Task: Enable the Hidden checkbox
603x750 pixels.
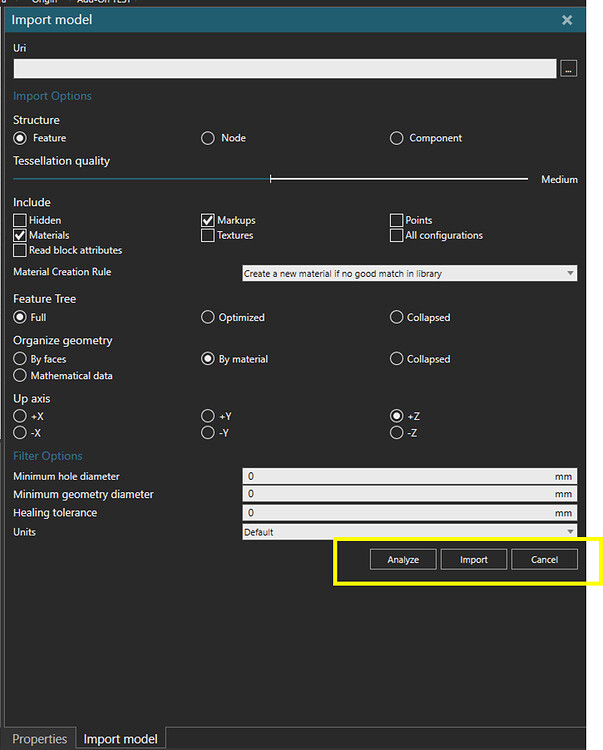Action: [20, 220]
